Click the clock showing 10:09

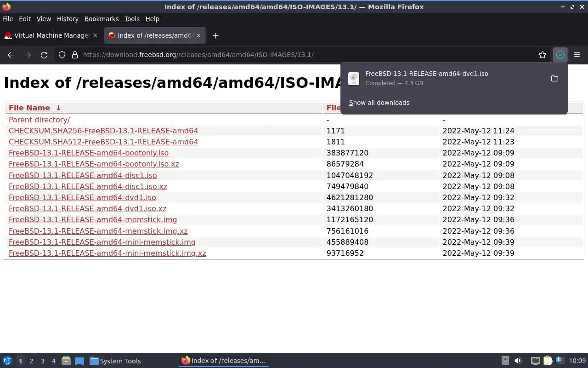pyautogui.click(x=577, y=361)
